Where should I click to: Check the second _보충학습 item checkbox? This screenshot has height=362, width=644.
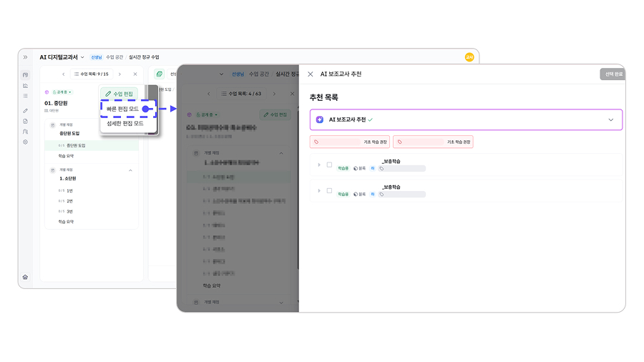329,190
